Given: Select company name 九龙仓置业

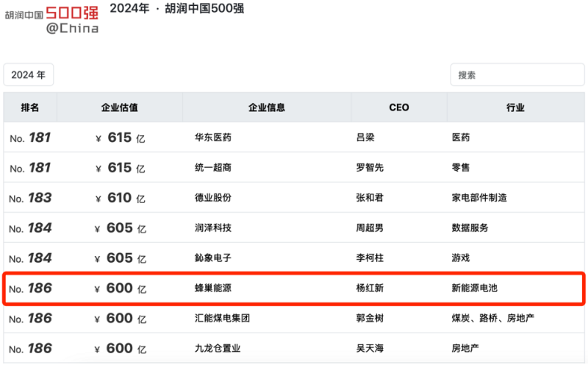Looking at the screenshot, I should 218,348.
